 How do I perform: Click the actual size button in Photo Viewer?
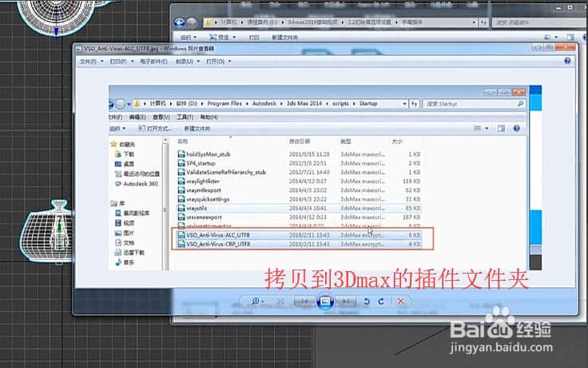tap(280, 301)
